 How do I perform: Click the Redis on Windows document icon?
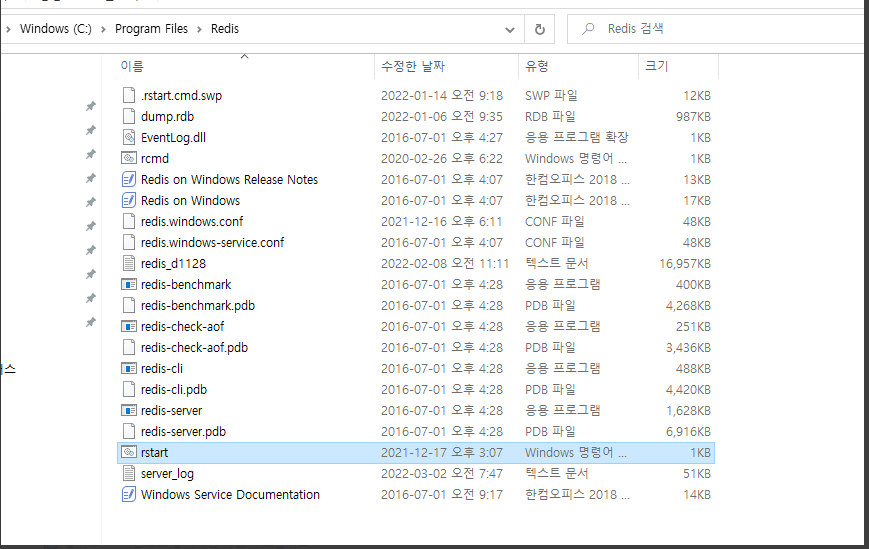click(129, 201)
